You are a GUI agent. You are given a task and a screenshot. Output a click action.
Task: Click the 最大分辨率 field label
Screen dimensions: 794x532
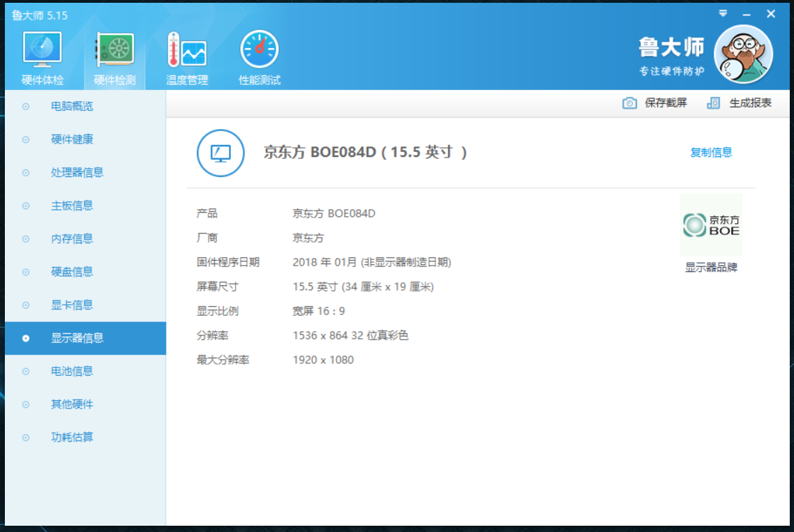[x=223, y=360]
